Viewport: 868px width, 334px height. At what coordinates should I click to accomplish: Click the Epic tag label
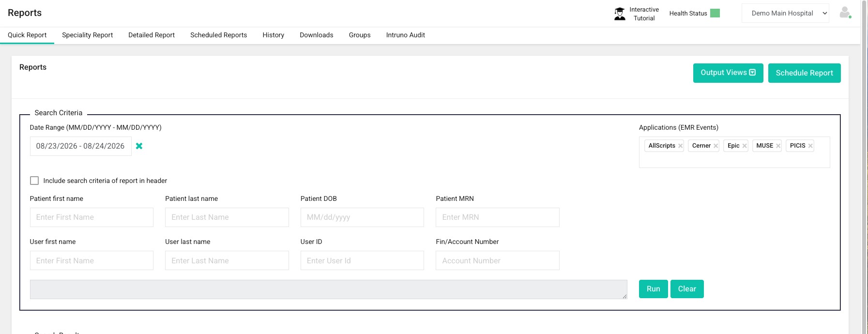click(733, 146)
